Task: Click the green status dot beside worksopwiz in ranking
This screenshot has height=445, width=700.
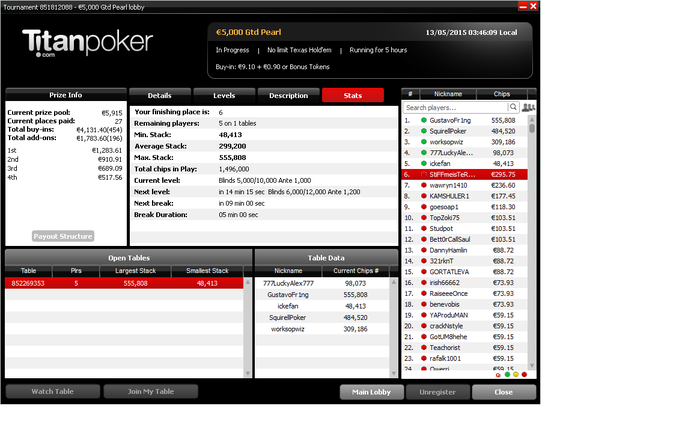Action: pyautogui.click(x=424, y=142)
